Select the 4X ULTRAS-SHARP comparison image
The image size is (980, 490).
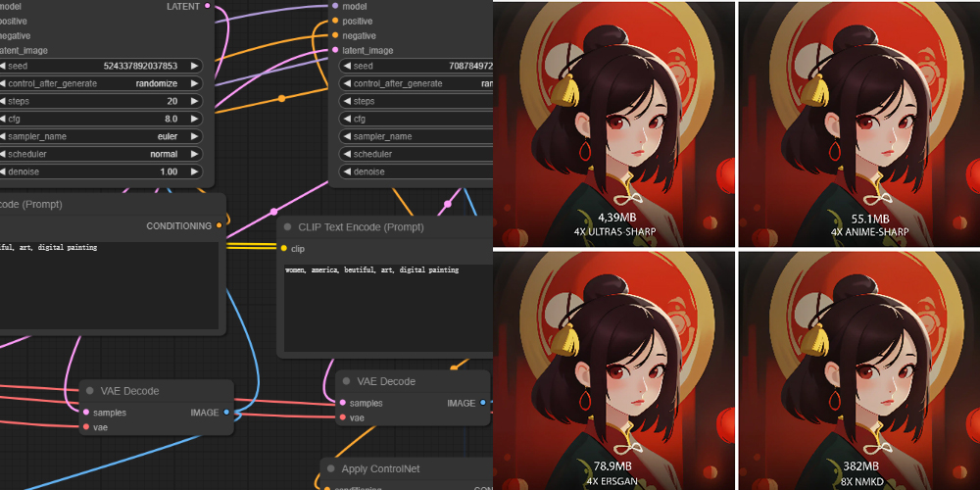613,124
